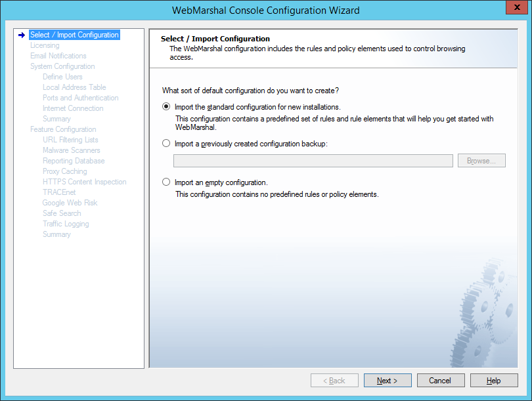Click the Next button
This screenshot has height=401, width=532.
pyautogui.click(x=388, y=381)
